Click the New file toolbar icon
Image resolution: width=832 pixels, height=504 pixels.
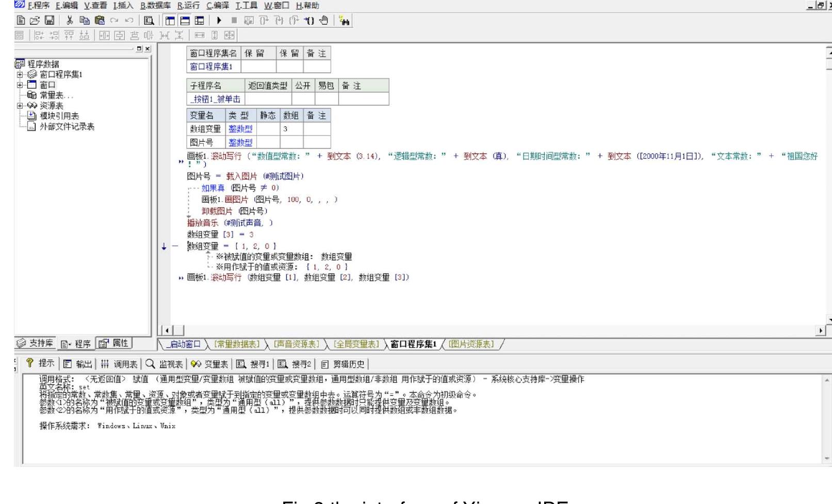click(21, 21)
